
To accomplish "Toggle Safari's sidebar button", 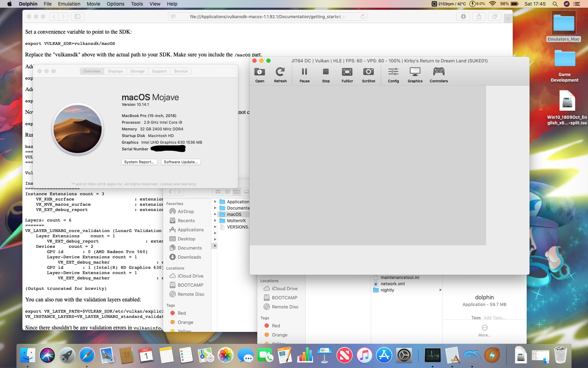I will click(x=77, y=16).
